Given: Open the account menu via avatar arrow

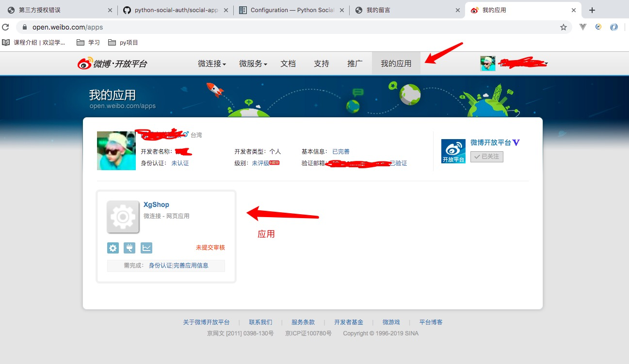Looking at the screenshot, I should tap(546, 63).
